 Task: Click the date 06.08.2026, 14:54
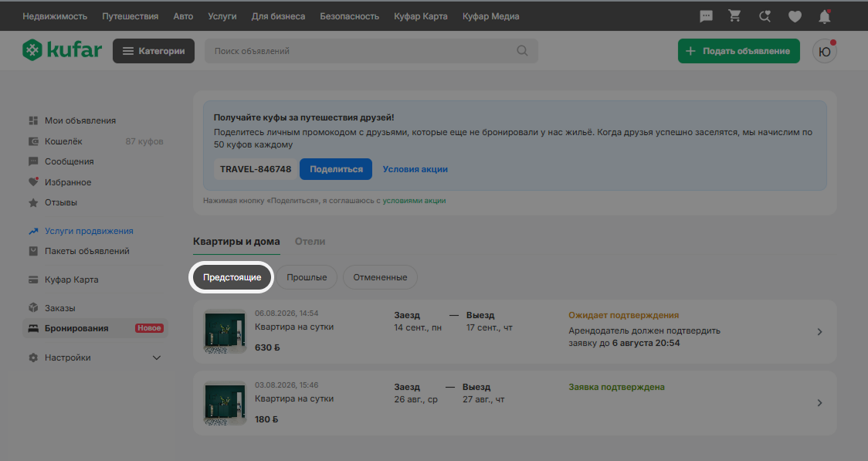point(287,314)
